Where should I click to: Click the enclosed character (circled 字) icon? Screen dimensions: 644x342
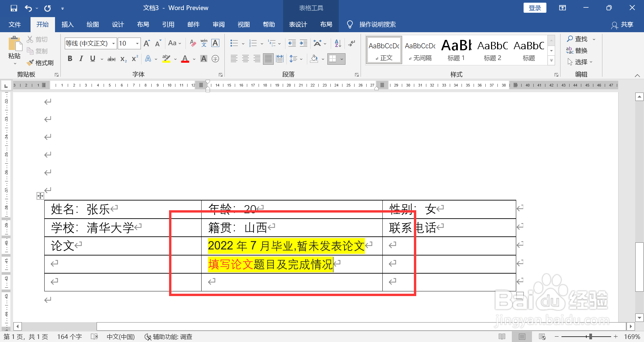(215, 59)
